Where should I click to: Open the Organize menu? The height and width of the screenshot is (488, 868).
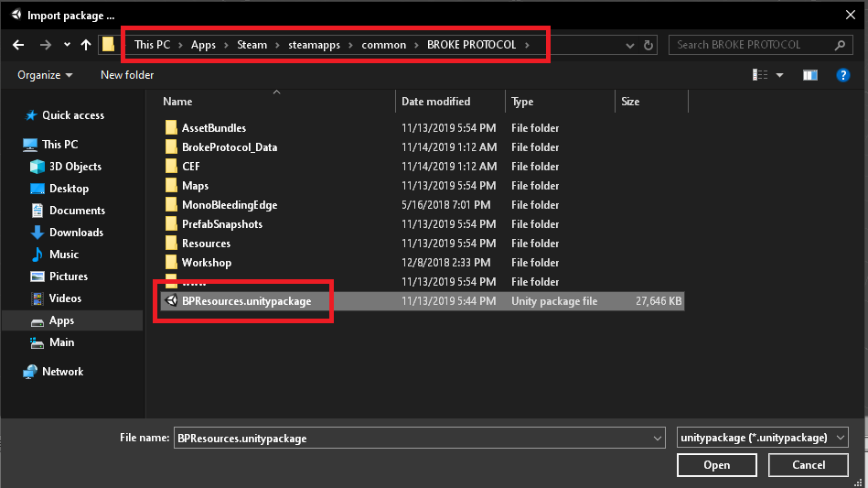click(x=45, y=75)
